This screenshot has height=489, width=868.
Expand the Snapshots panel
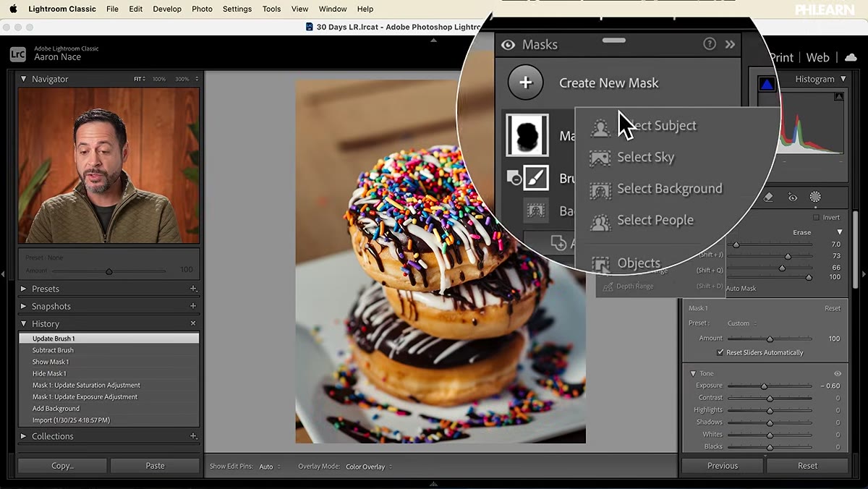[x=23, y=306]
